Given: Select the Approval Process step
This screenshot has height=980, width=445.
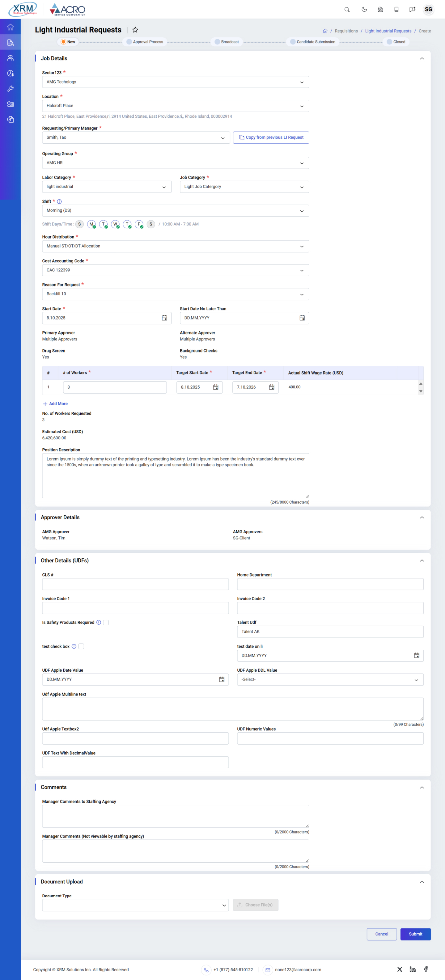Looking at the screenshot, I should (x=145, y=42).
